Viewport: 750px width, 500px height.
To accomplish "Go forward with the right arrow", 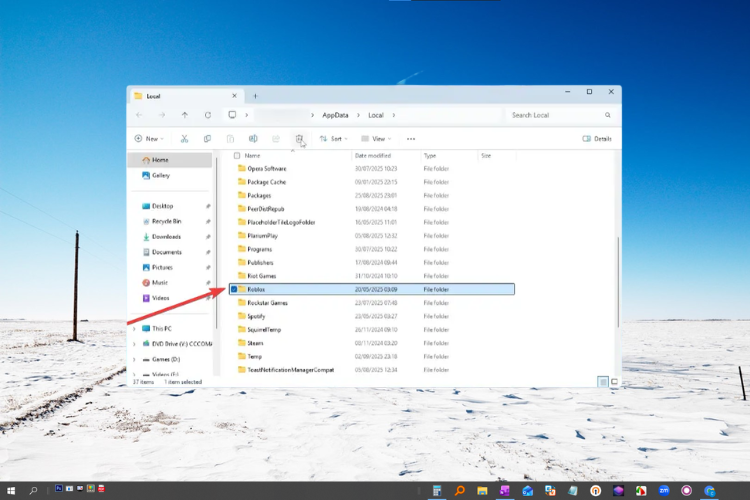I will coord(162,115).
